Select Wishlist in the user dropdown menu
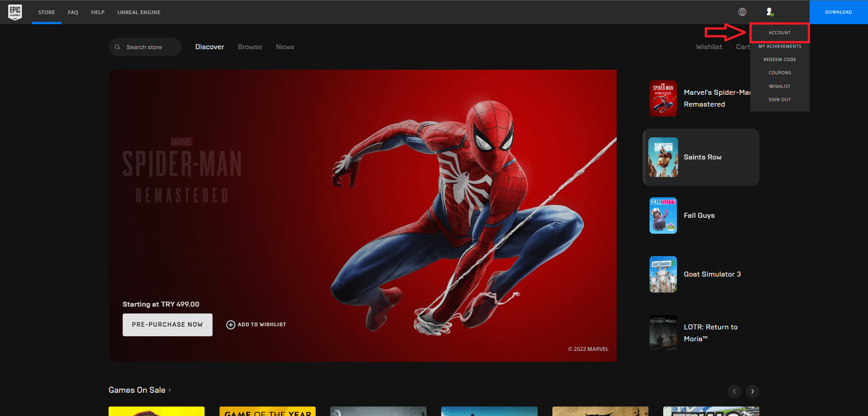This screenshot has width=868, height=416. coord(780,87)
